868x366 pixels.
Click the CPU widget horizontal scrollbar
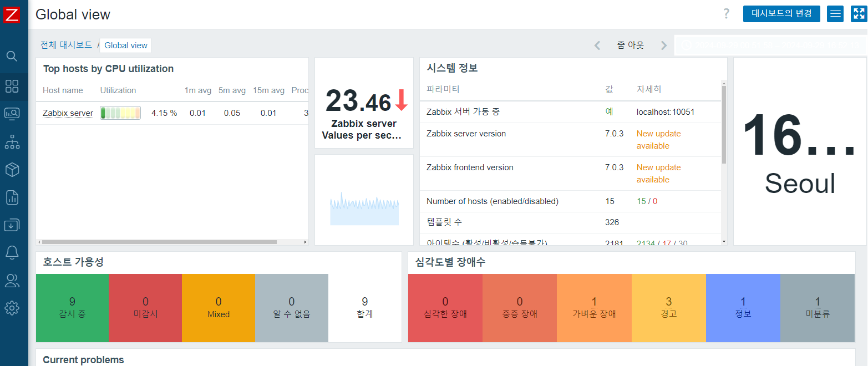pyautogui.click(x=159, y=242)
